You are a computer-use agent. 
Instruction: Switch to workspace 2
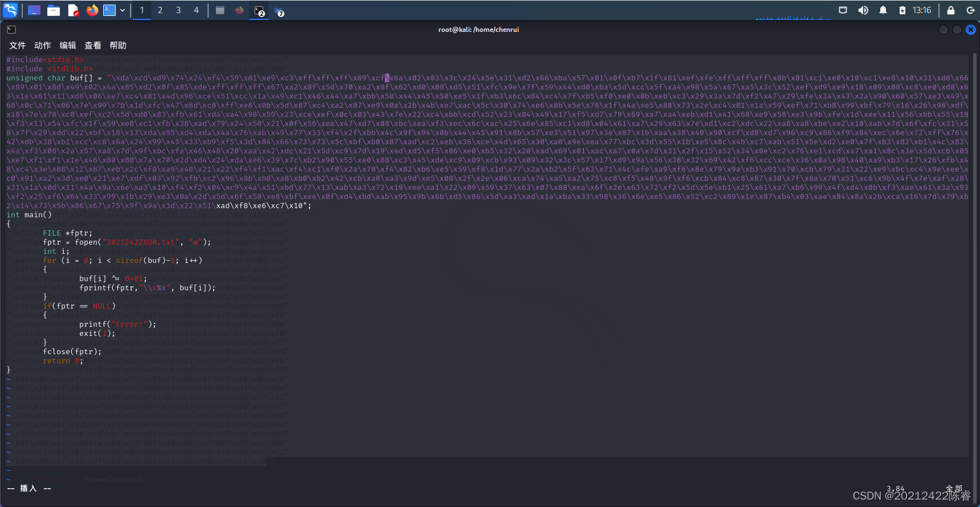(160, 10)
